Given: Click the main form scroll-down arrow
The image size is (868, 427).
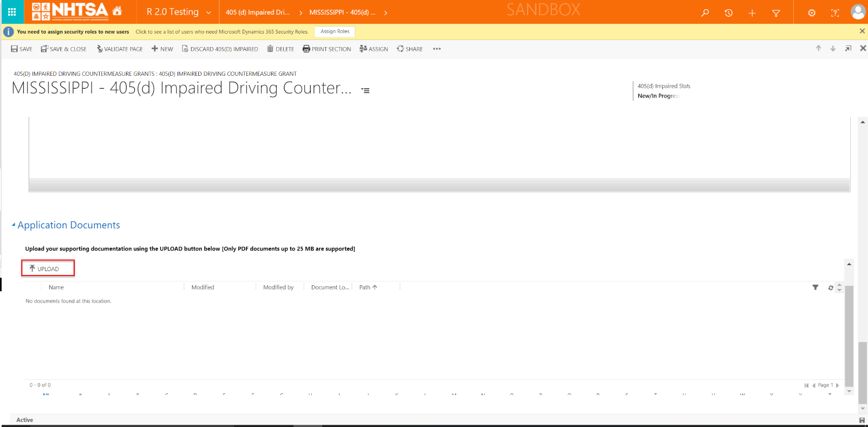Looking at the screenshot, I should tap(863, 409).
